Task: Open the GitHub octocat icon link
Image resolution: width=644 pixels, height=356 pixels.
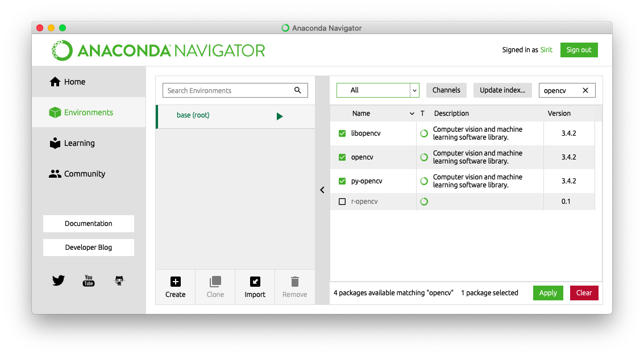Action: coord(119,280)
